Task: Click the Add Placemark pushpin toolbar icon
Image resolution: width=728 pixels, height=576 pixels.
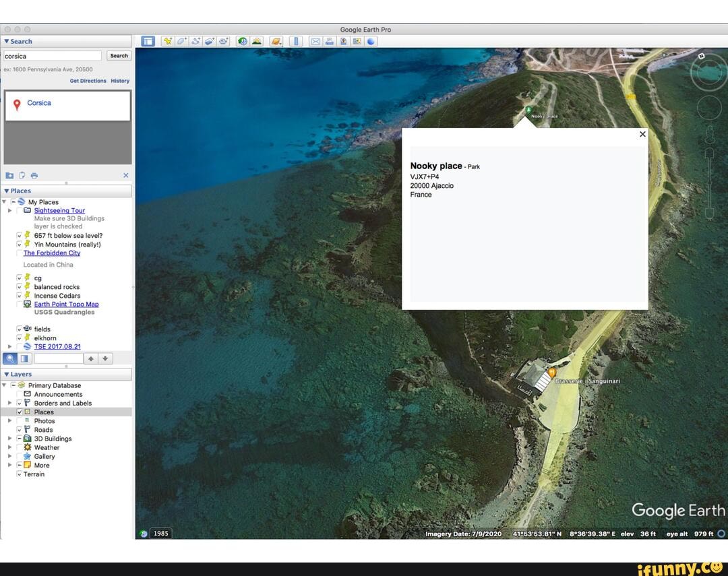Action: click(x=168, y=41)
